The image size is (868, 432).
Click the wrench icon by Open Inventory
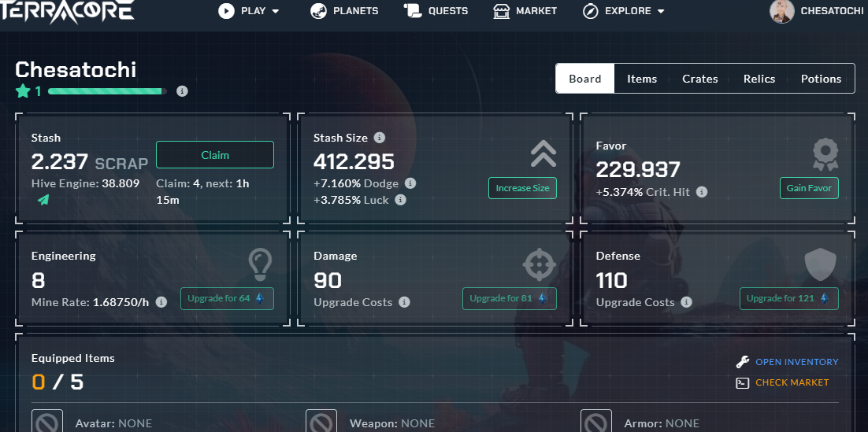(x=742, y=362)
